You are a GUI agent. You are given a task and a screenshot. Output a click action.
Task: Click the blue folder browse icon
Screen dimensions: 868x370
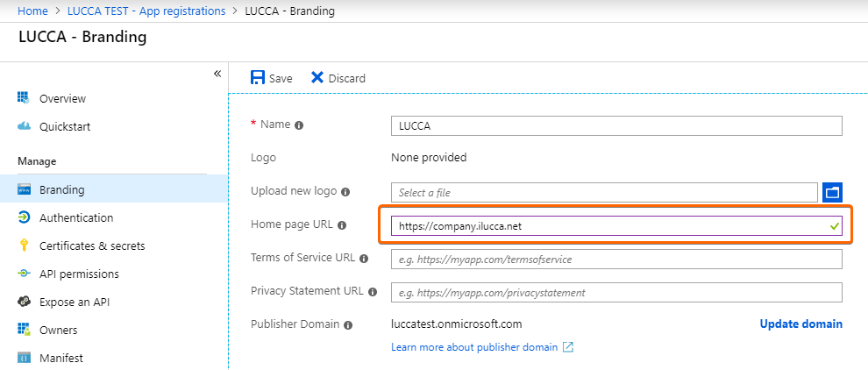click(833, 192)
